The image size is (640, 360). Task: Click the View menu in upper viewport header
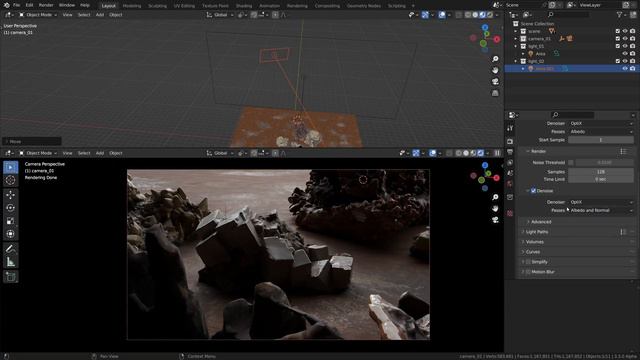coord(67,15)
